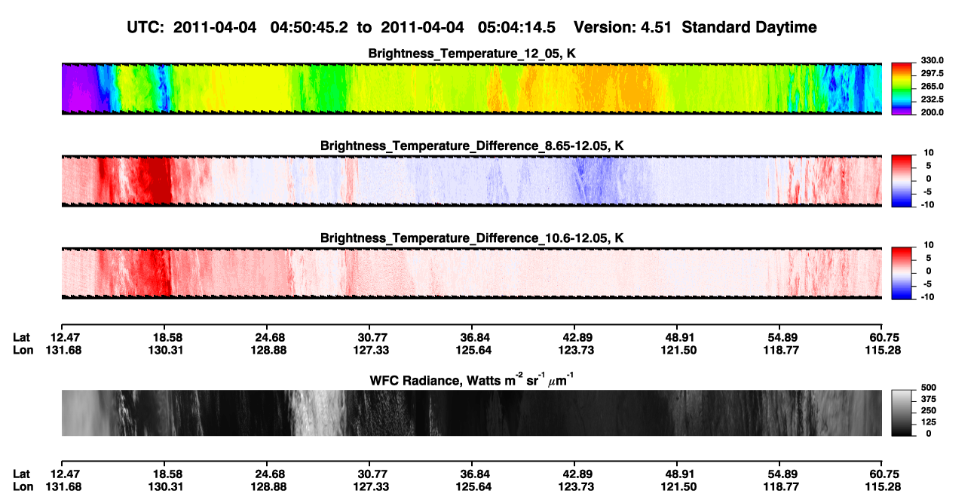
Task: Click latitude 54.89 on the upper axis
Action: [x=779, y=337]
